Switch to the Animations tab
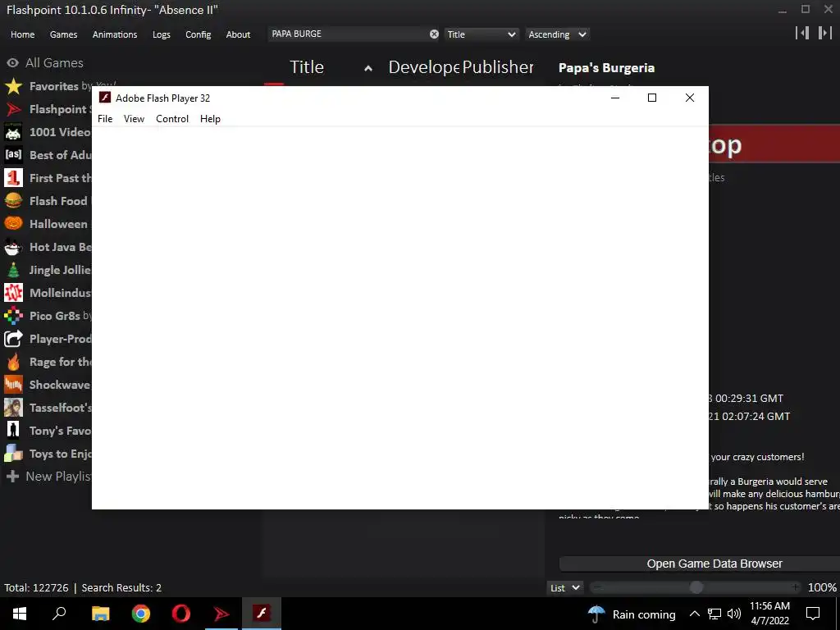The image size is (840, 630). click(115, 34)
